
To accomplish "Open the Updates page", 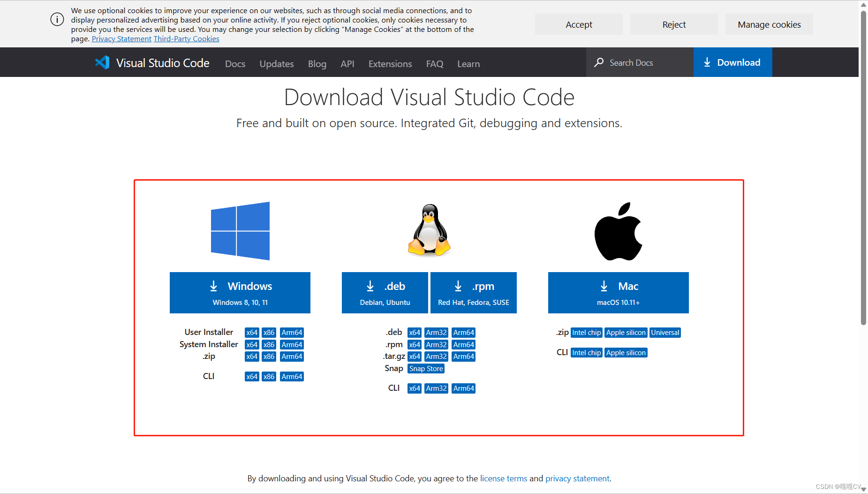I will pyautogui.click(x=277, y=64).
